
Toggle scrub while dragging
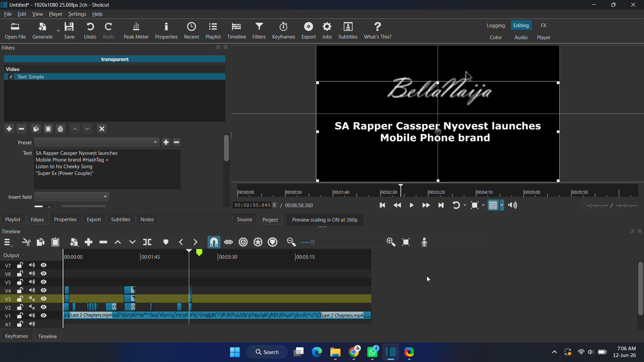[x=228, y=242]
